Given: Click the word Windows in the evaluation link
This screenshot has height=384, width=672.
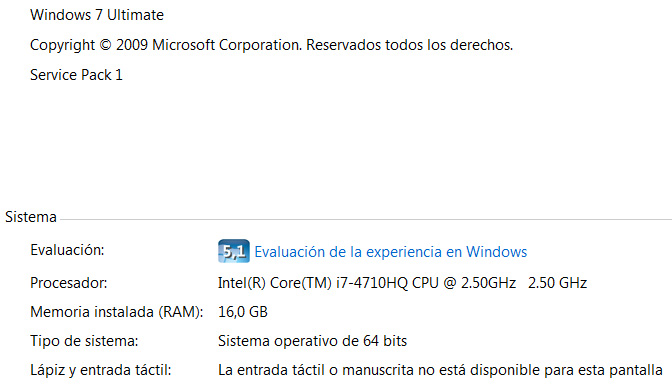Looking at the screenshot, I should tap(497, 252).
